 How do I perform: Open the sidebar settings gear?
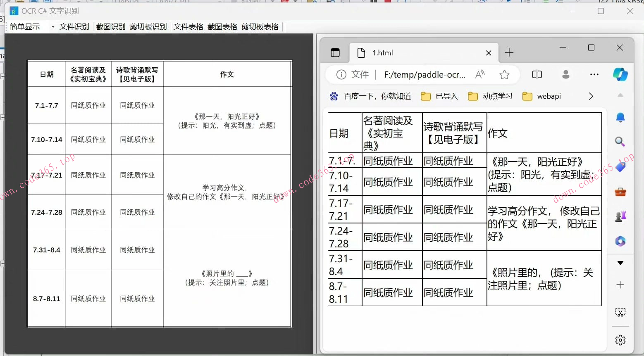(620, 340)
